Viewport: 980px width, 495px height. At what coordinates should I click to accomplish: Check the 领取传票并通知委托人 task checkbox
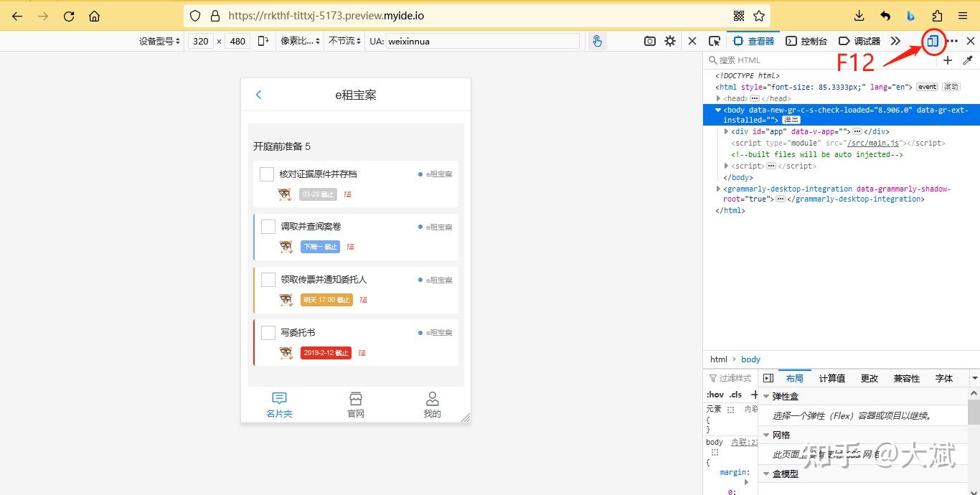(x=268, y=280)
